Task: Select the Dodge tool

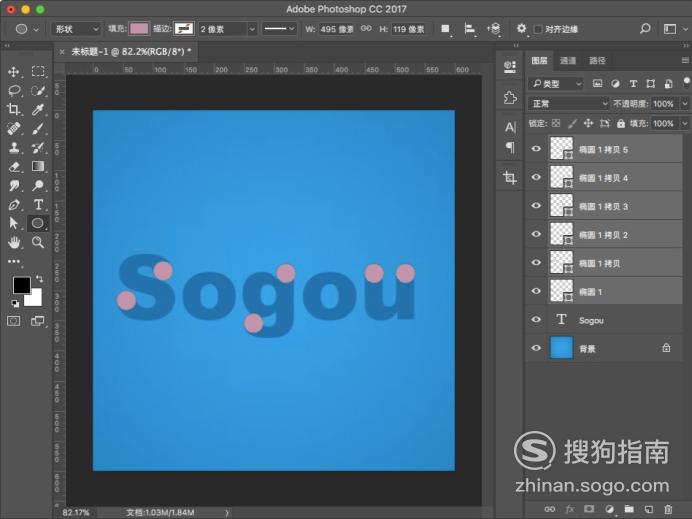Action: (38, 185)
